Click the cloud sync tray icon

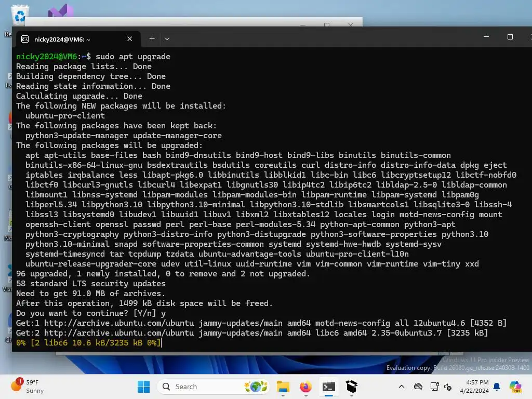point(418,387)
